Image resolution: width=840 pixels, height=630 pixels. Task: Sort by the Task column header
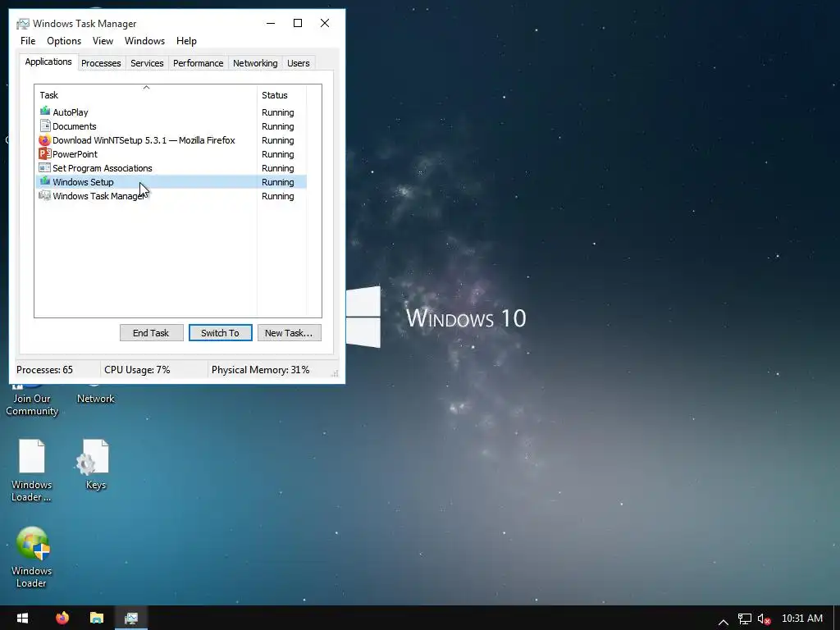[146, 94]
